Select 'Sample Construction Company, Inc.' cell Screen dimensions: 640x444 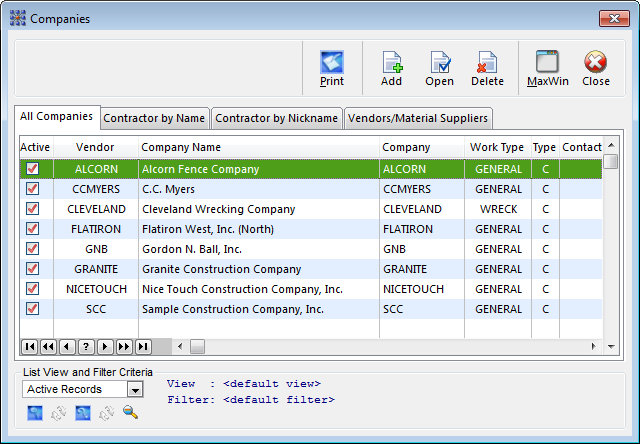259,309
